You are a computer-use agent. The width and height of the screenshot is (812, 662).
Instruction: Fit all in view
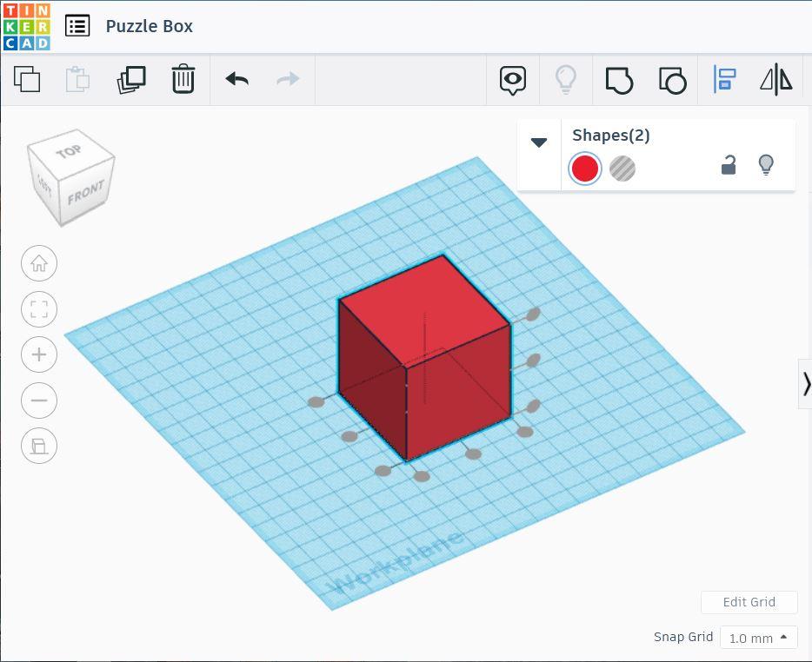tap(39, 309)
